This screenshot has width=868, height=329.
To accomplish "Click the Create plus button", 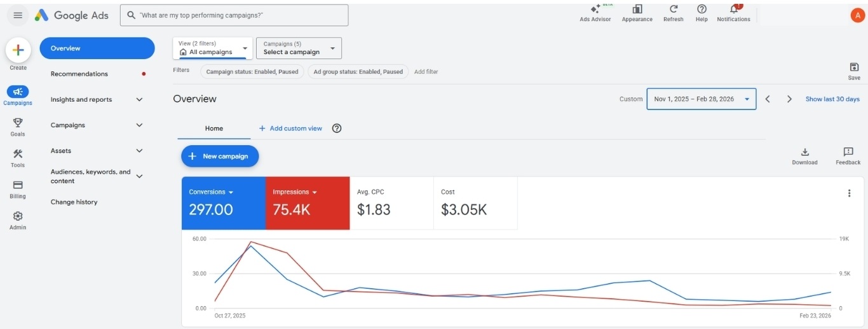I will pyautogui.click(x=18, y=50).
